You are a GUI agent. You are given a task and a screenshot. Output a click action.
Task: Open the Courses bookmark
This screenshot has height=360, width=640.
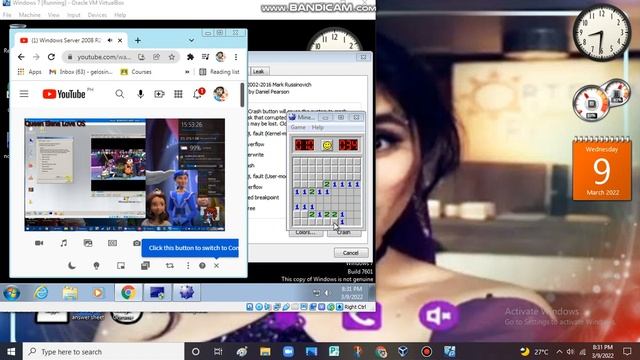[136, 72]
